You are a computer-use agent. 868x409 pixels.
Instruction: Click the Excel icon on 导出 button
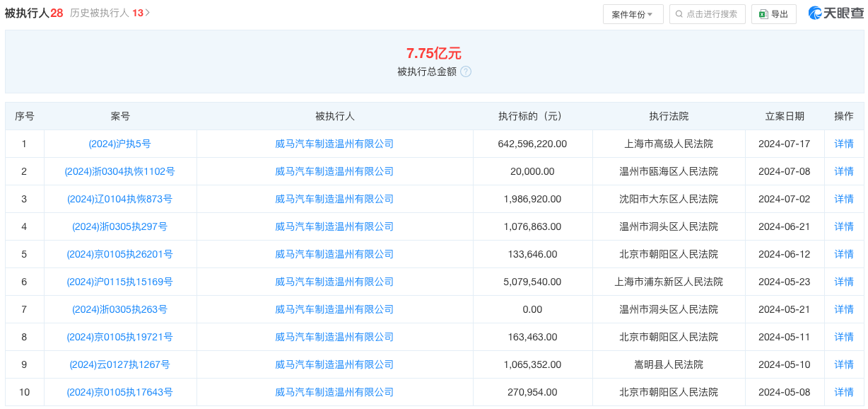(x=763, y=14)
